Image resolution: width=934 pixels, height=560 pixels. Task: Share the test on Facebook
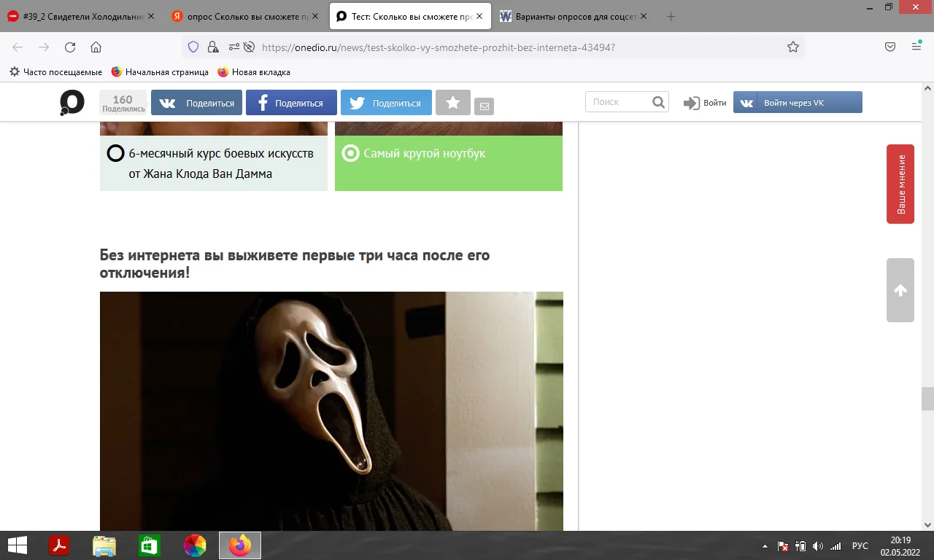291,103
